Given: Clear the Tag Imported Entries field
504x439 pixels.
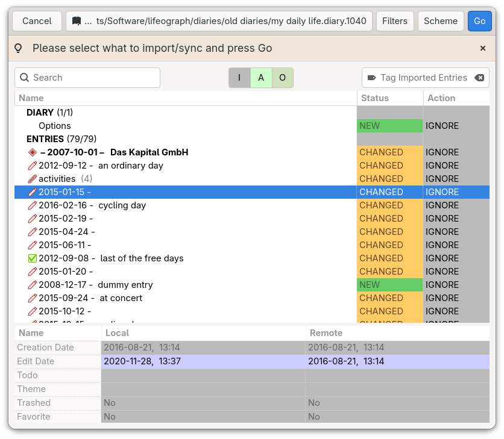Looking at the screenshot, I should (479, 78).
